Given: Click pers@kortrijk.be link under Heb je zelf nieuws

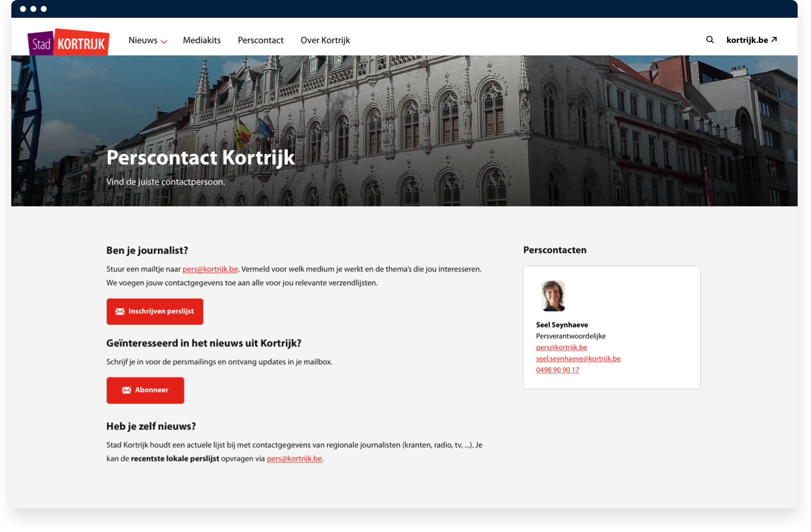Looking at the screenshot, I should tap(294, 459).
